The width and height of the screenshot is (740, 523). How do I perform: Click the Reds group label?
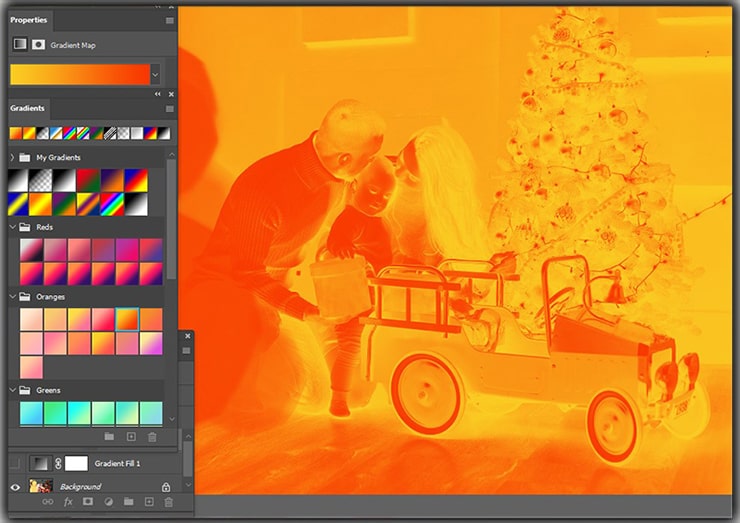[x=44, y=227]
